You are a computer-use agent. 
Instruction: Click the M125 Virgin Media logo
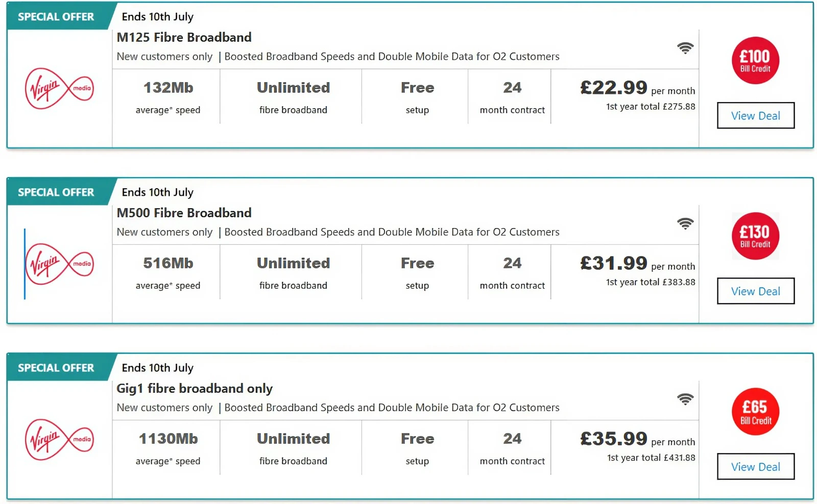pos(59,89)
